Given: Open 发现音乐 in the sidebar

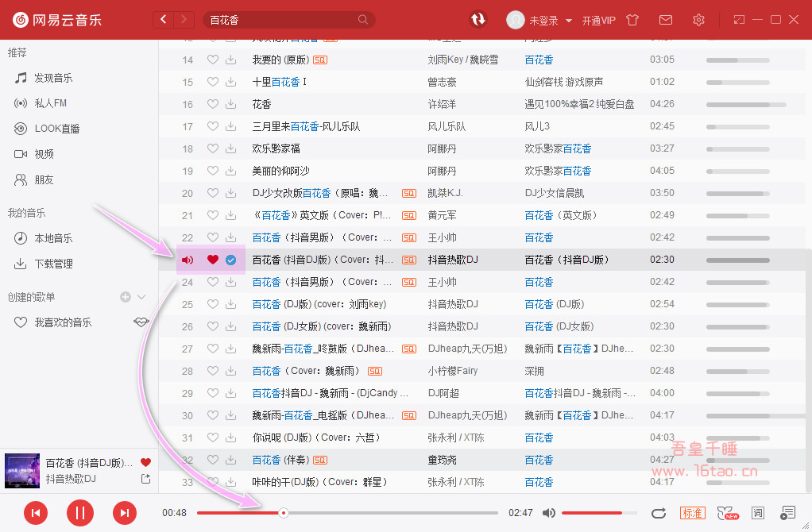Looking at the screenshot, I should [x=53, y=78].
